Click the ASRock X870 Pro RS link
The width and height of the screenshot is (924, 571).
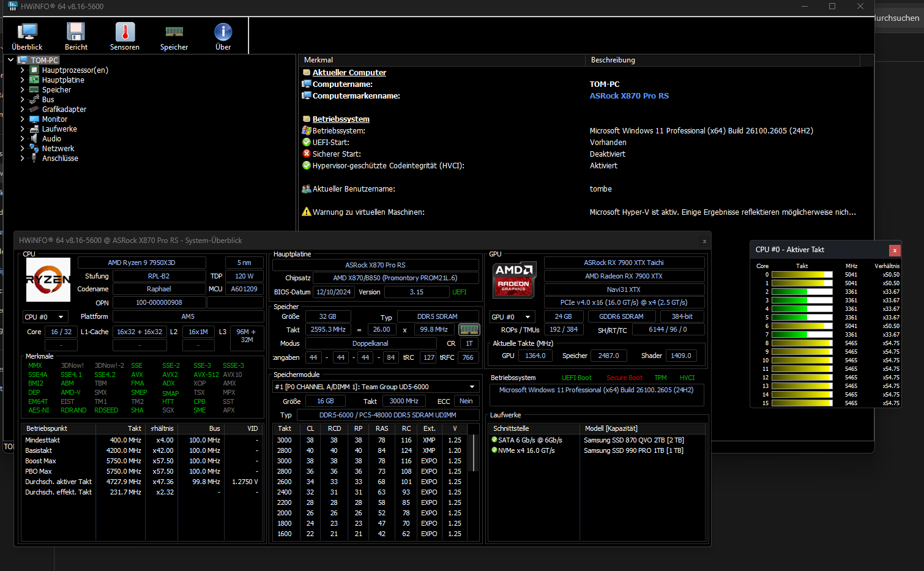[x=629, y=95]
